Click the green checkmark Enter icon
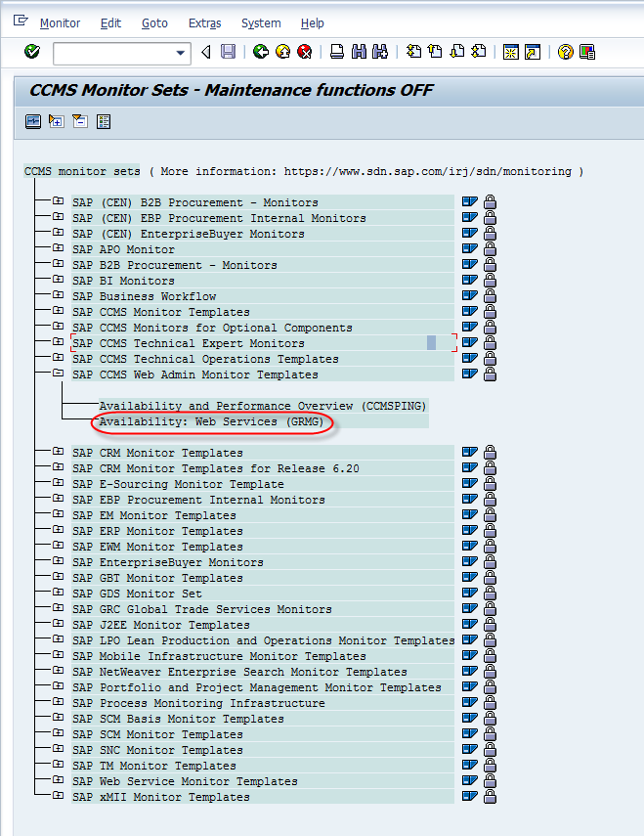Screen dimensions: 644x836 pos(32,52)
